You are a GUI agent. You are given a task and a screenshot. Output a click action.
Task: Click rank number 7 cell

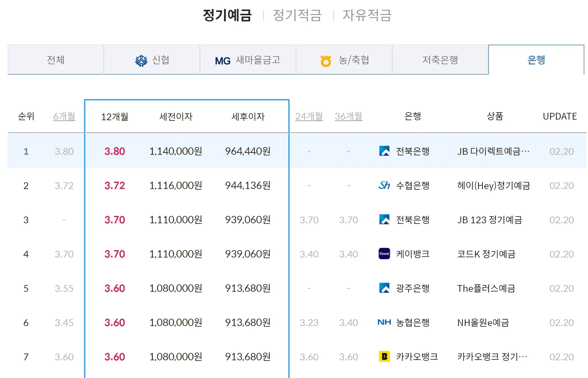[26, 357]
